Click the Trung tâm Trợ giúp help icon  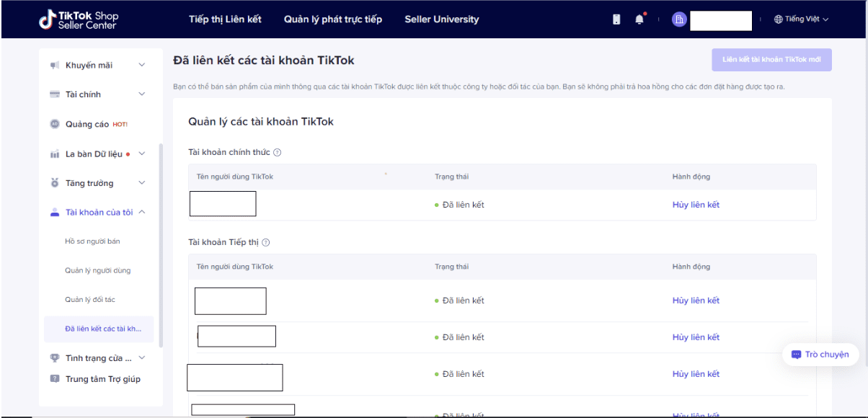55,379
